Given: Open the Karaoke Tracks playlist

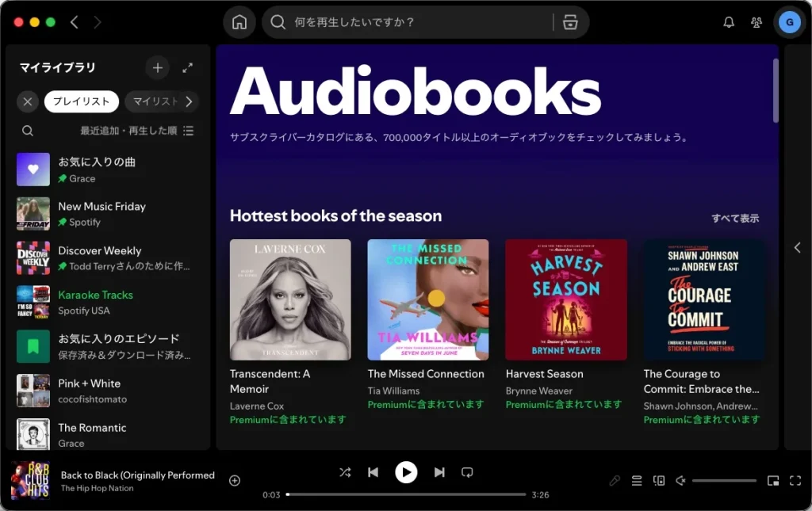Looking at the screenshot, I should [x=108, y=302].
